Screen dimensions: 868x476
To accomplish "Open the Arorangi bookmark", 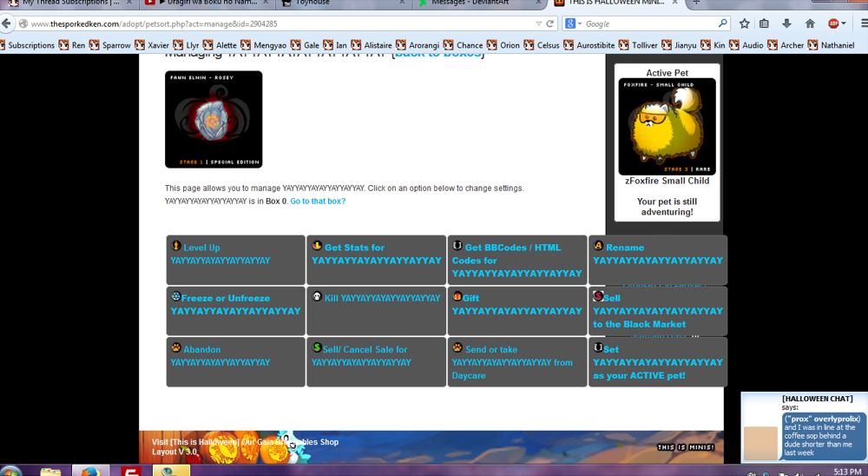I will [x=418, y=45].
